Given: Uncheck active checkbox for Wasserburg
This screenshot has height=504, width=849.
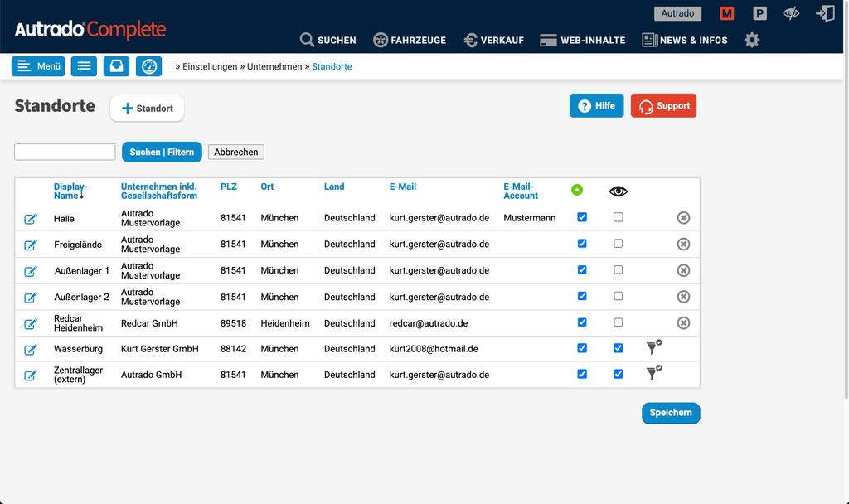Looking at the screenshot, I should point(582,348).
